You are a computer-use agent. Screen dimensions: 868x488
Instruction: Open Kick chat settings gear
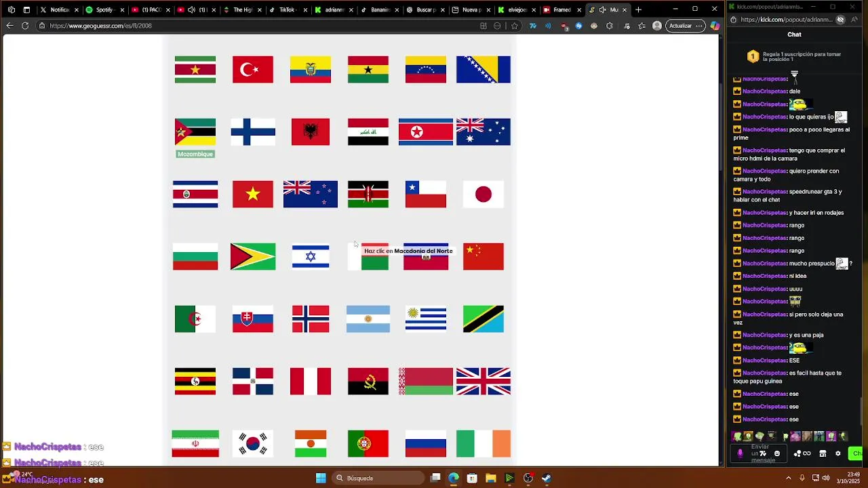click(838, 453)
